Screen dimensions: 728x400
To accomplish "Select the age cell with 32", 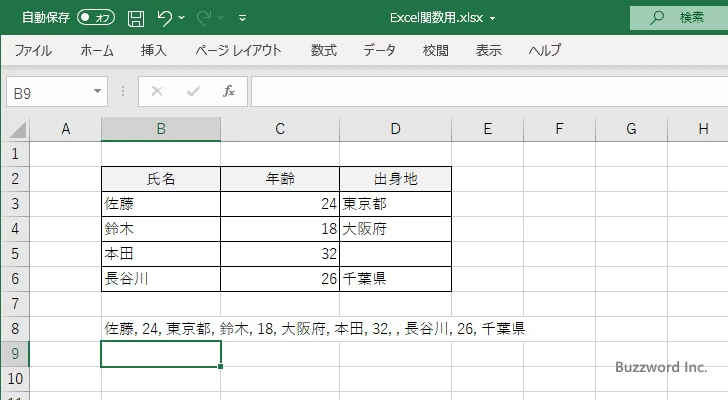I will coord(280,254).
